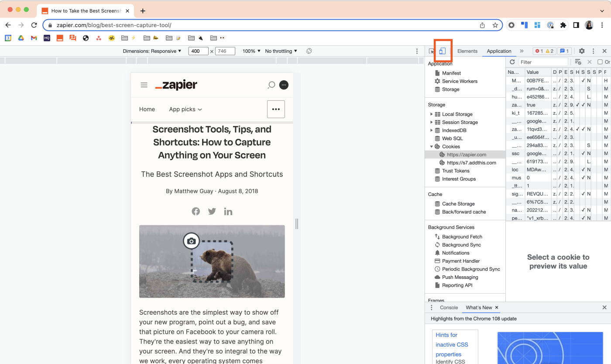
Task: Share the article on LinkedIn
Action: 228,211
